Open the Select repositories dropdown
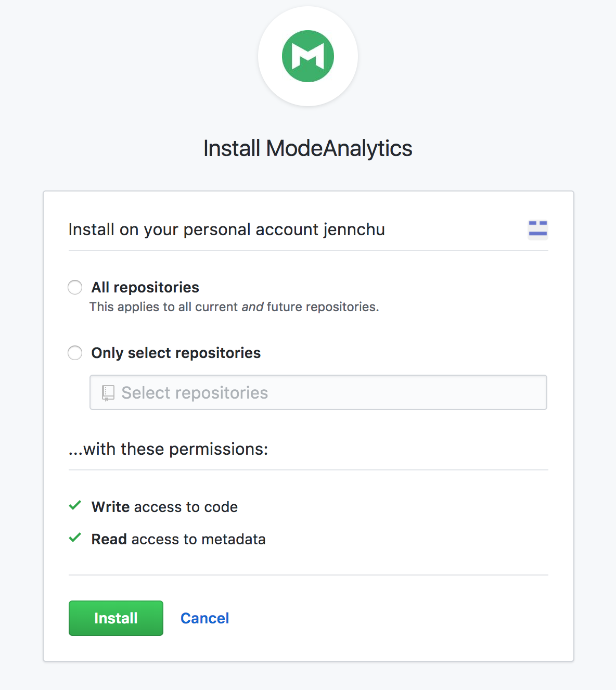This screenshot has width=616, height=690. (x=318, y=392)
